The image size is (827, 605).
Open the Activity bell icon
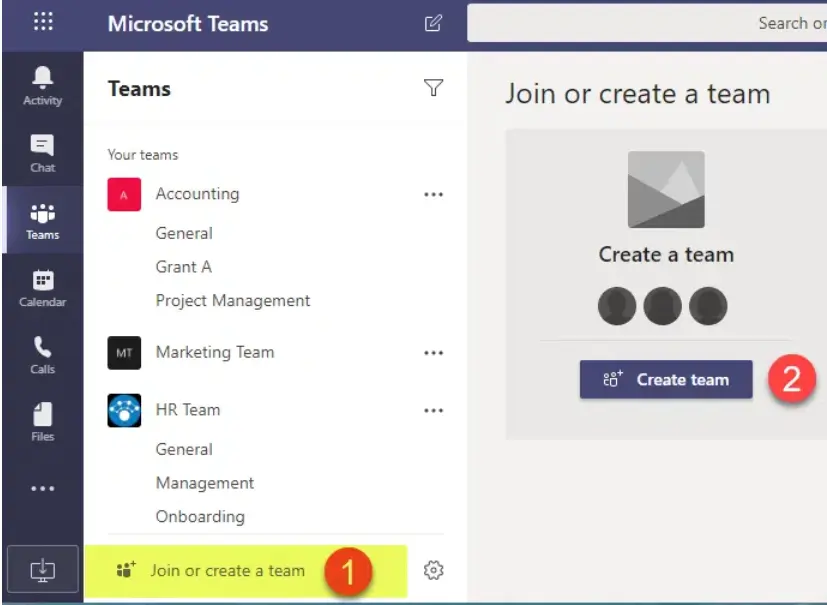tap(43, 86)
